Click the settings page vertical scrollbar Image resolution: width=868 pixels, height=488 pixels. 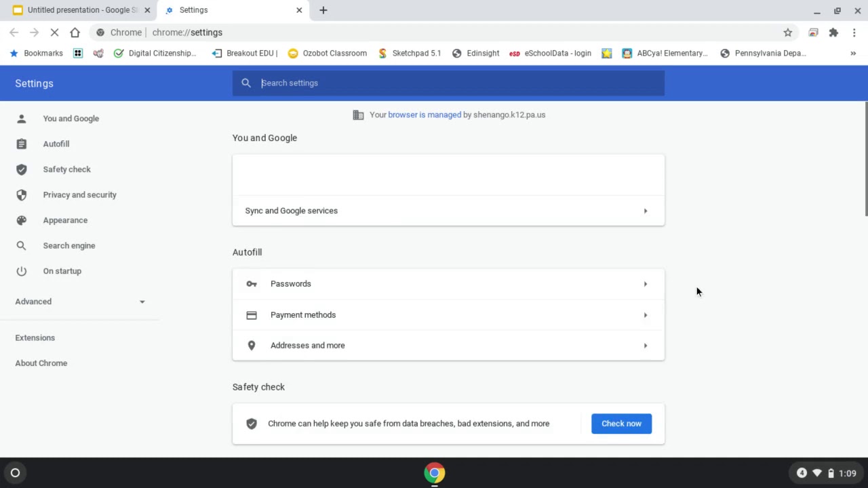tap(865, 159)
